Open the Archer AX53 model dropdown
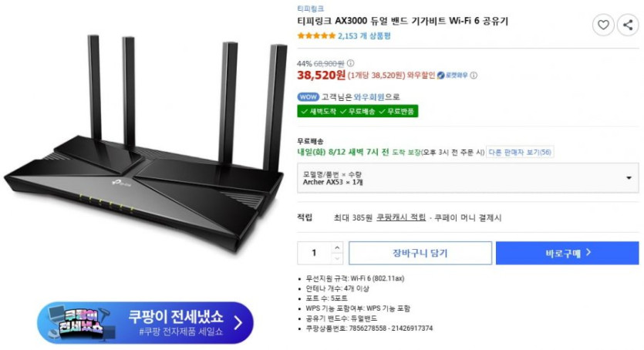The width and height of the screenshot is (644, 350). tap(468, 178)
